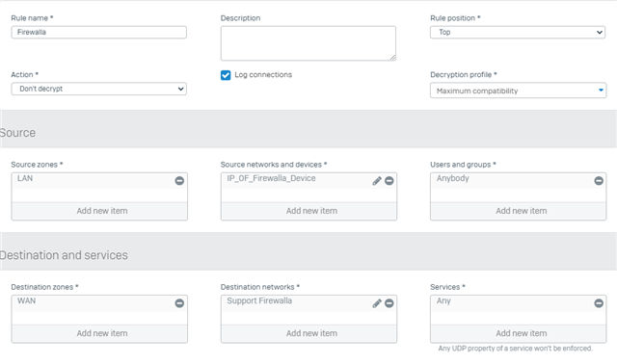Open the Rule position dropdown
This screenshot has width=617, height=364.
(518, 32)
